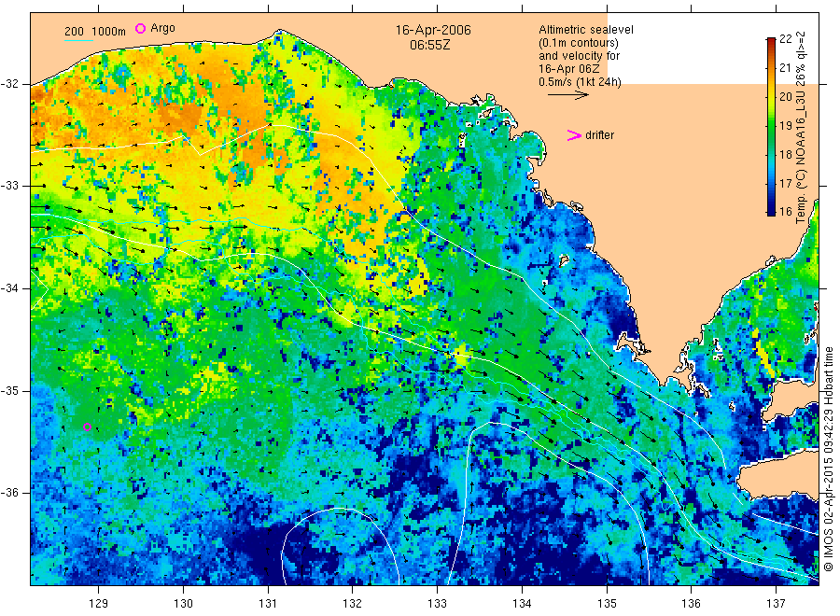This screenshot has height=616, width=840.
Task: Click the 'Altimetric sealevel' label
Action: point(585,30)
